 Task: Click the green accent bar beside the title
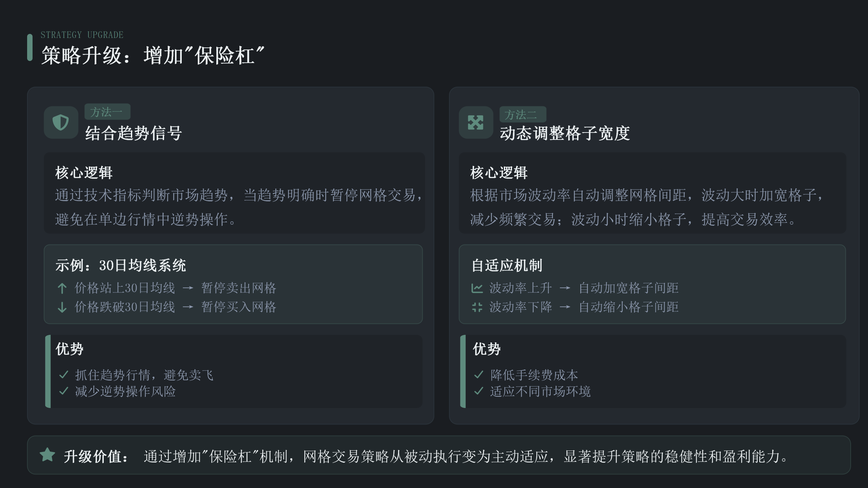point(30,47)
